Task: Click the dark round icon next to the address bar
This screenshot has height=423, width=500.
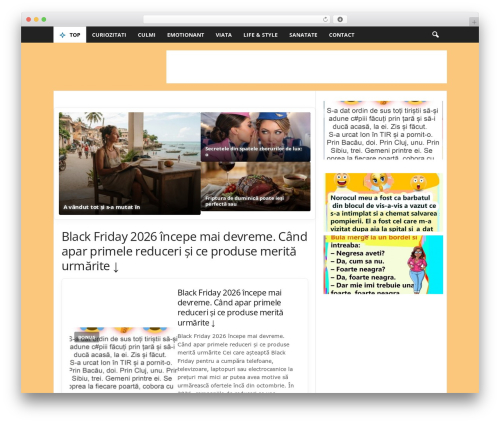Action: 340,19
